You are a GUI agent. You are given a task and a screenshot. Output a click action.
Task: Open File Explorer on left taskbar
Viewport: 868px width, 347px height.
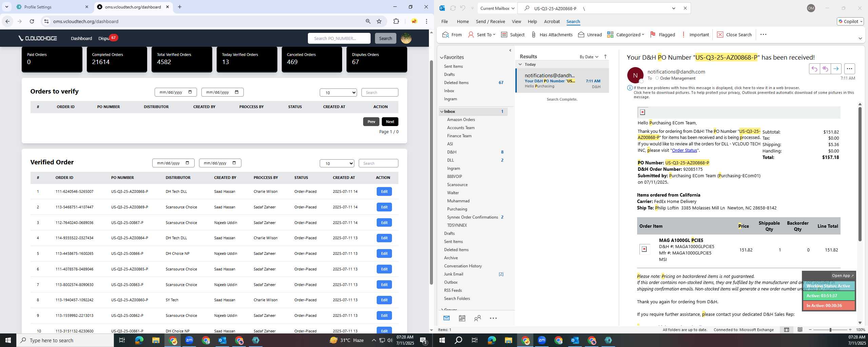click(x=156, y=340)
